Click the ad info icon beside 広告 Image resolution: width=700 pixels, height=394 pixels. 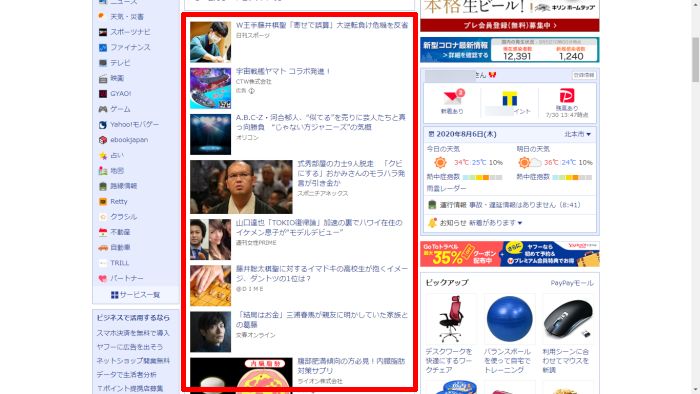pyautogui.click(x=252, y=91)
